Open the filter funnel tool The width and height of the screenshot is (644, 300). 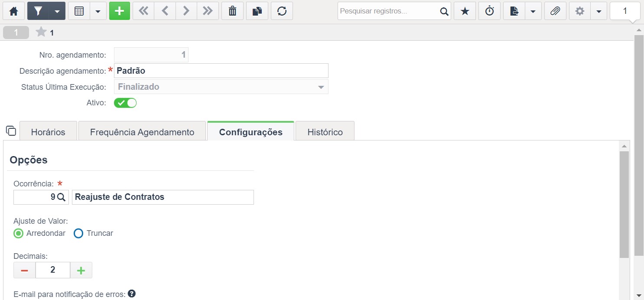click(x=38, y=11)
